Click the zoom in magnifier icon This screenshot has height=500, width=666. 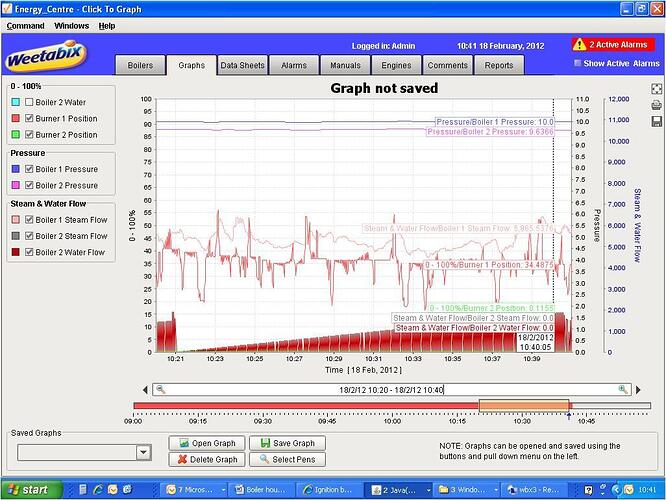(623, 389)
